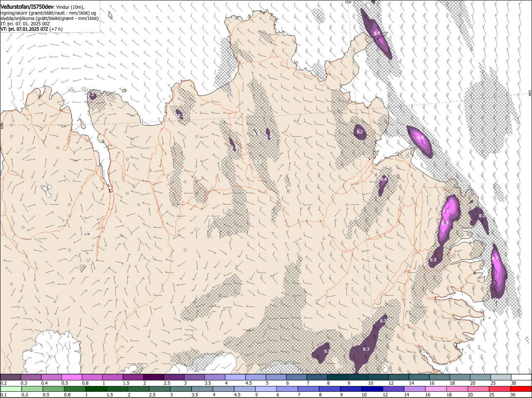Pick the bright red 30 swatch ending the lower legend
532x398 pixels.
tap(521, 389)
